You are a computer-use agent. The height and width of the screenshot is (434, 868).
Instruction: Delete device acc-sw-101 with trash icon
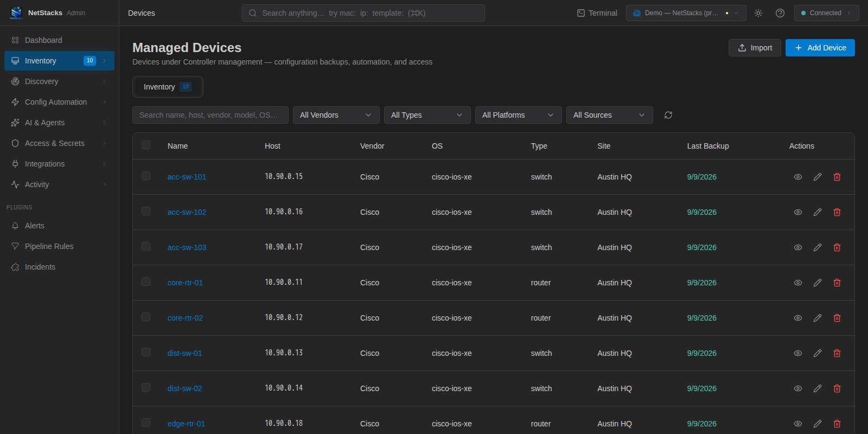(x=837, y=177)
